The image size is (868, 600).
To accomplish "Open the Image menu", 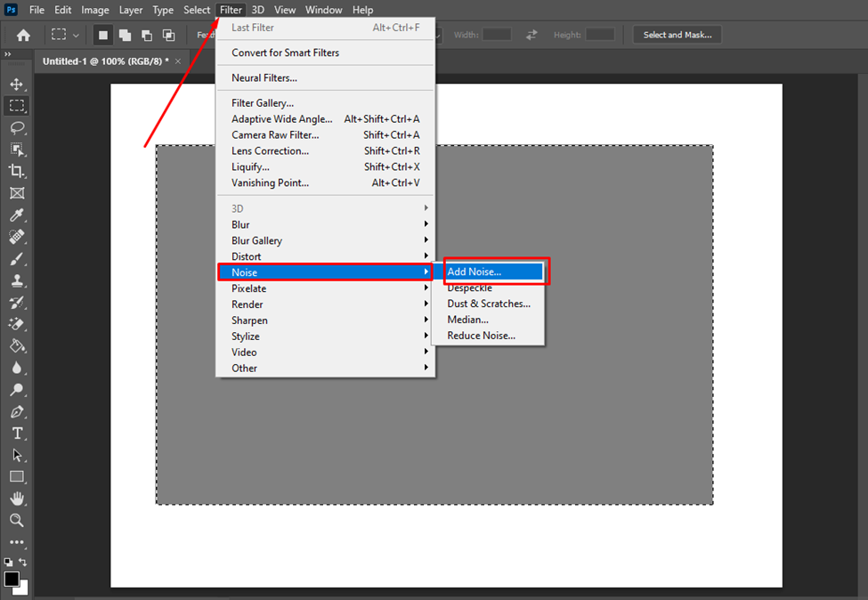I will click(x=95, y=10).
